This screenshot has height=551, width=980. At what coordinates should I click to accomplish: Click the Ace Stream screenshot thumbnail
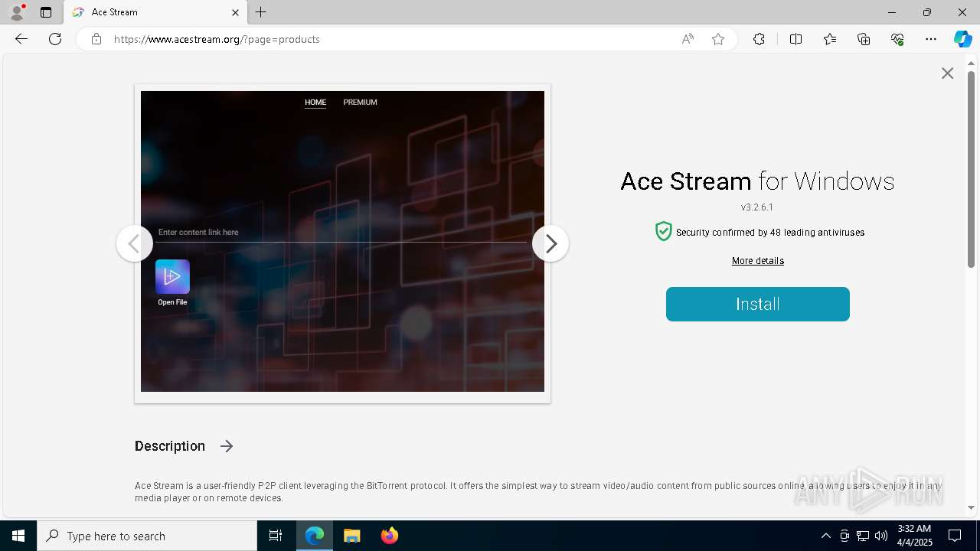click(x=342, y=241)
